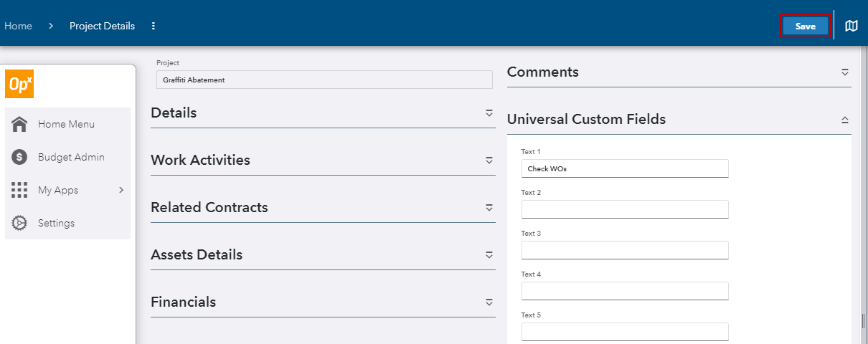Click the Settings gear icon
This screenshot has width=868, height=344.
pyautogui.click(x=20, y=223)
